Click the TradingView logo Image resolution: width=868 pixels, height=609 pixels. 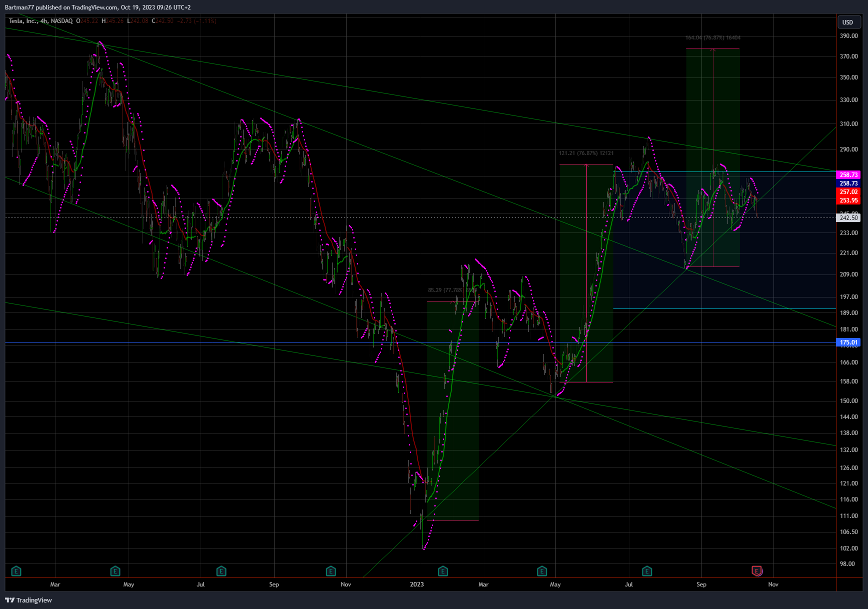pos(29,600)
